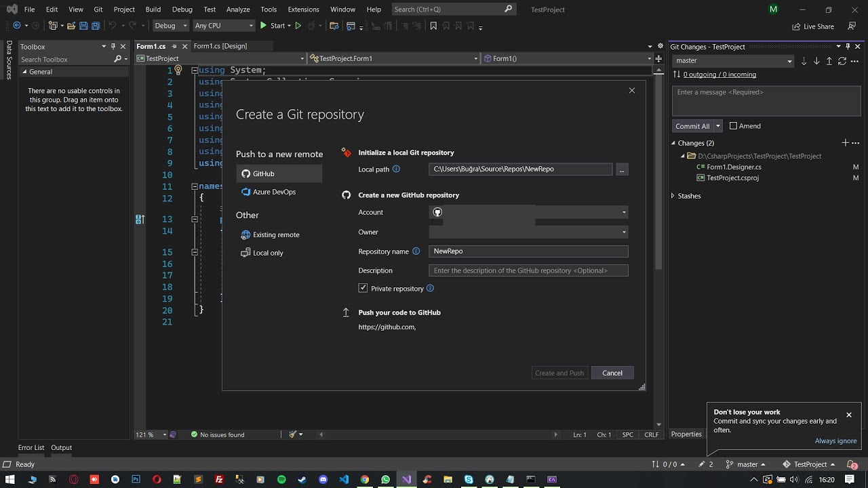Screen dimensions: 868x488
Task: Toggle the Private repository checkbox
Action: [x=363, y=289]
